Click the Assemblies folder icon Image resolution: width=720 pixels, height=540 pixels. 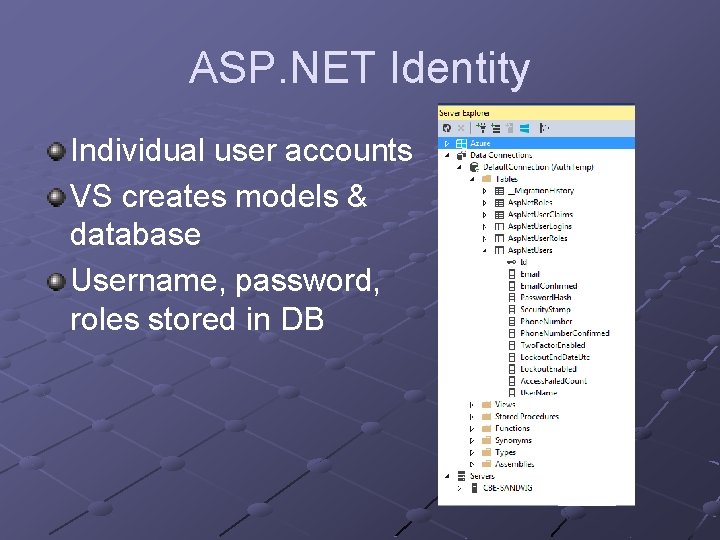click(487, 464)
